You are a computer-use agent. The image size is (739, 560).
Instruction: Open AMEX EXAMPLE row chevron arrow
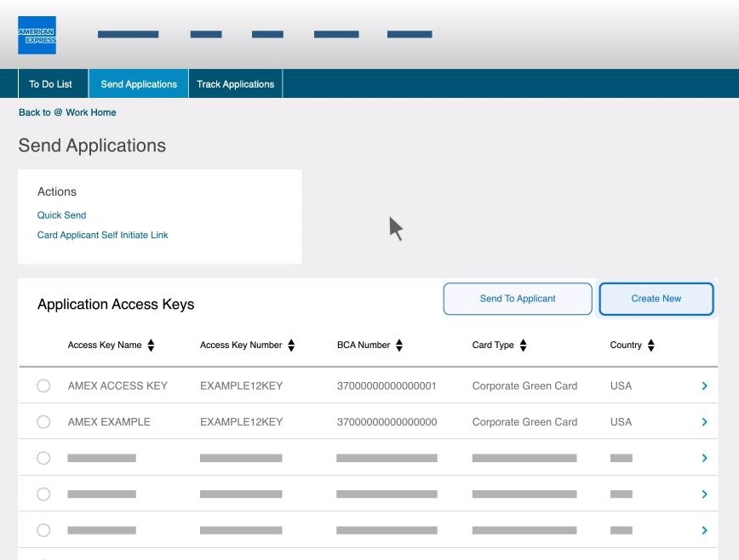pos(704,422)
